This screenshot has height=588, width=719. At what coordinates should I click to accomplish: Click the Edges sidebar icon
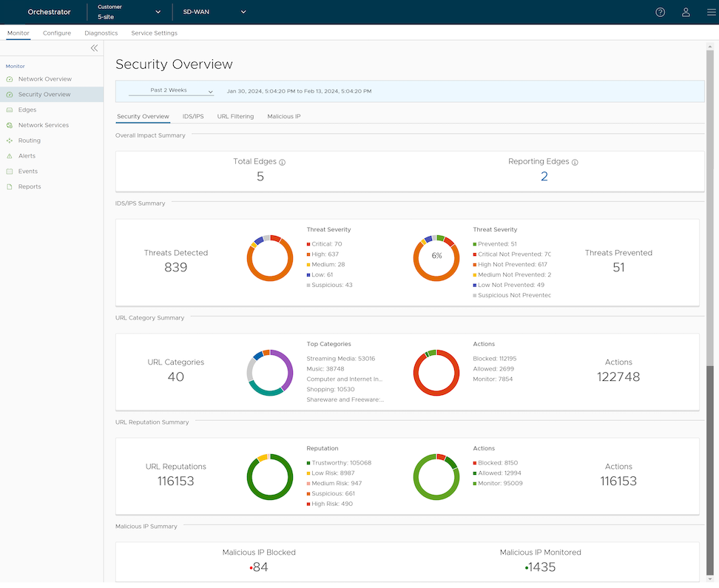coord(10,110)
